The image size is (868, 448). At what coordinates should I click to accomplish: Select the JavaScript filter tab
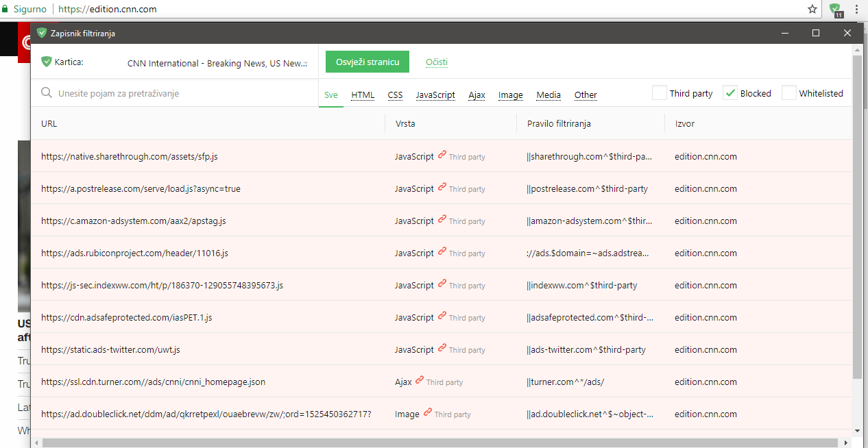point(435,95)
